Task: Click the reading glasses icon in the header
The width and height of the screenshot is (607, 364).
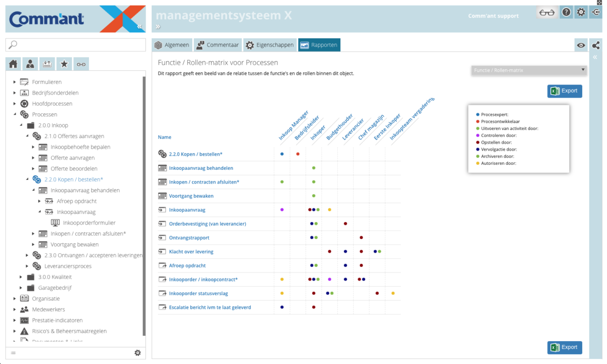Action: pos(548,12)
